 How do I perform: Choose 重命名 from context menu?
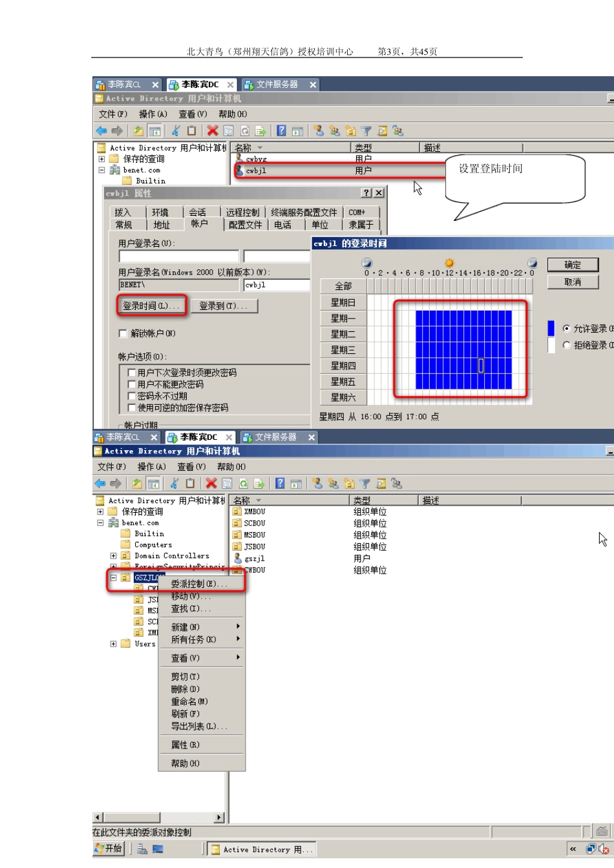202,701
